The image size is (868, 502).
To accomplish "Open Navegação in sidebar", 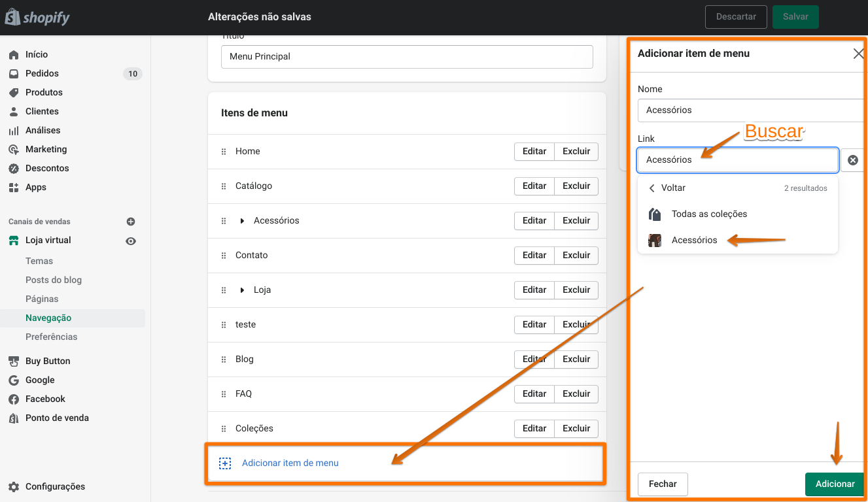I will coord(48,318).
